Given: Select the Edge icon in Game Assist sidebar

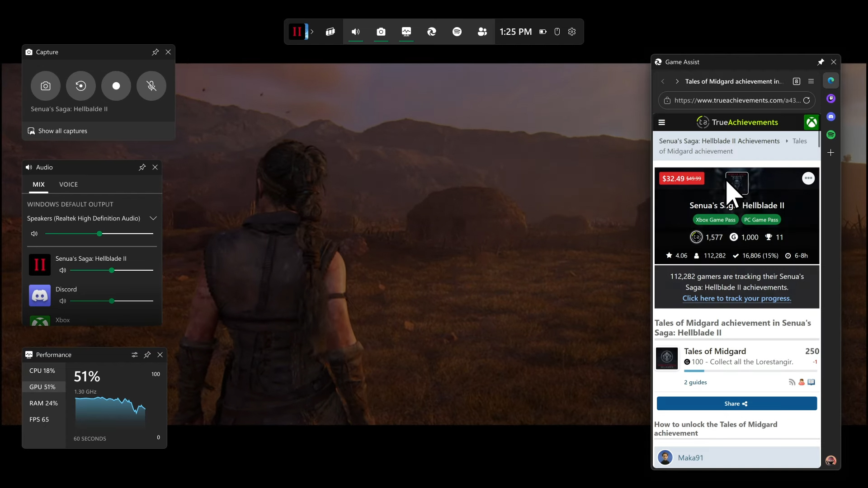Looking at the screenshot, I should click(831, 80).
